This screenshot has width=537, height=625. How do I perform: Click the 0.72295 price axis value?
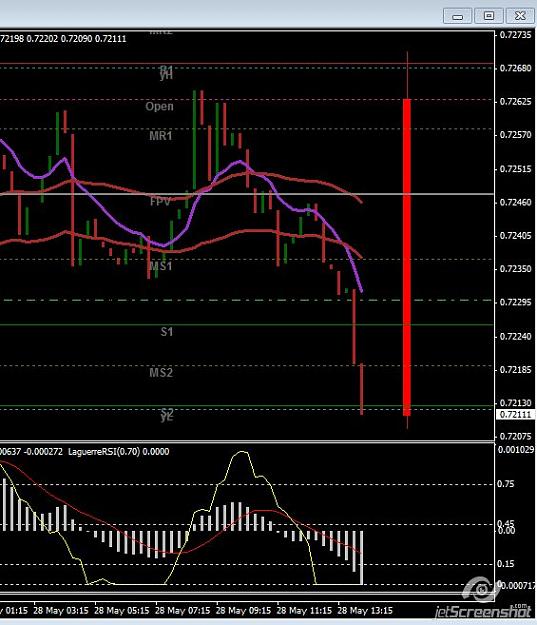click(515, 303)
